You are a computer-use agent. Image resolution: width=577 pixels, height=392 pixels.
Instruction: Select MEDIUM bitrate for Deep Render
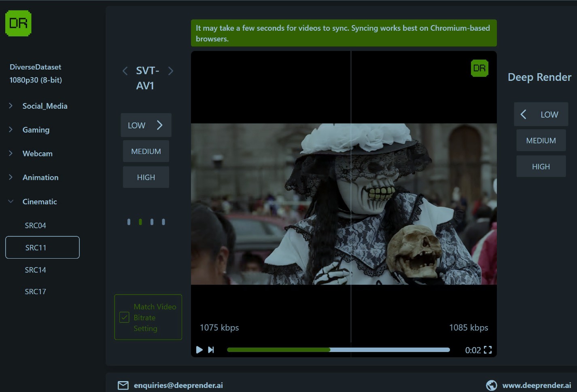click(541, 140)
